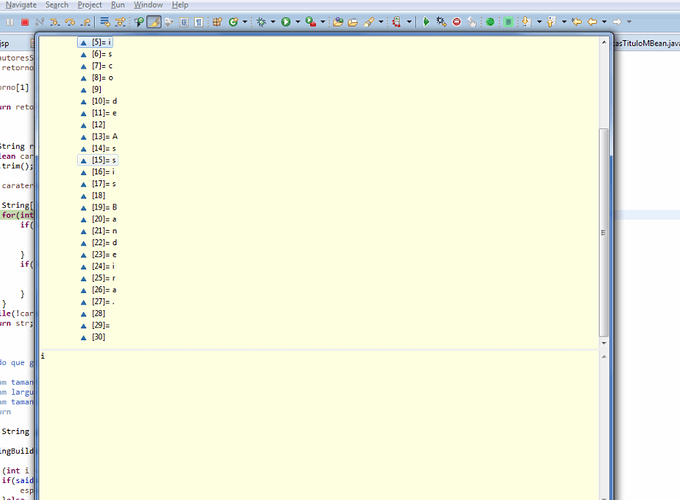
Task: Click Previous Annotation up-arrow icon
Action: (x=551, y=22)
